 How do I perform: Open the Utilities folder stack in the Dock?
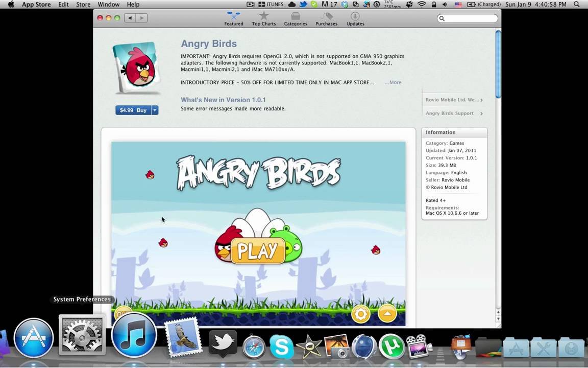[x=543, y=347]
